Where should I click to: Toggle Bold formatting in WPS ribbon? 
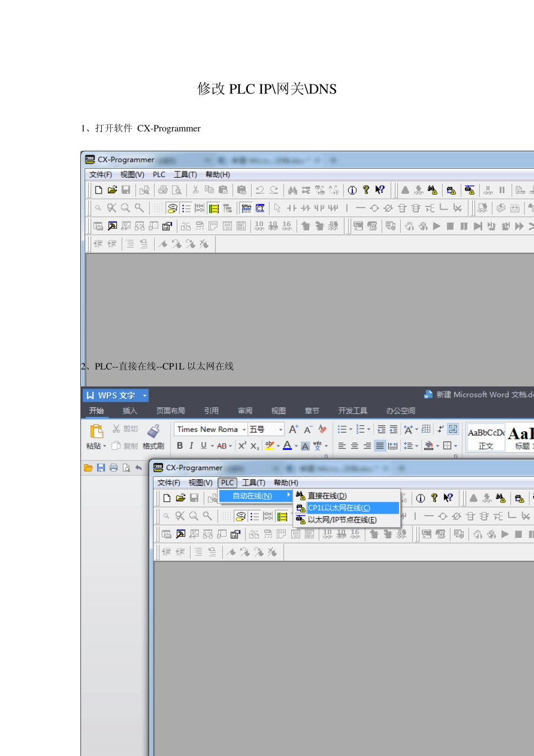[180, 445]
